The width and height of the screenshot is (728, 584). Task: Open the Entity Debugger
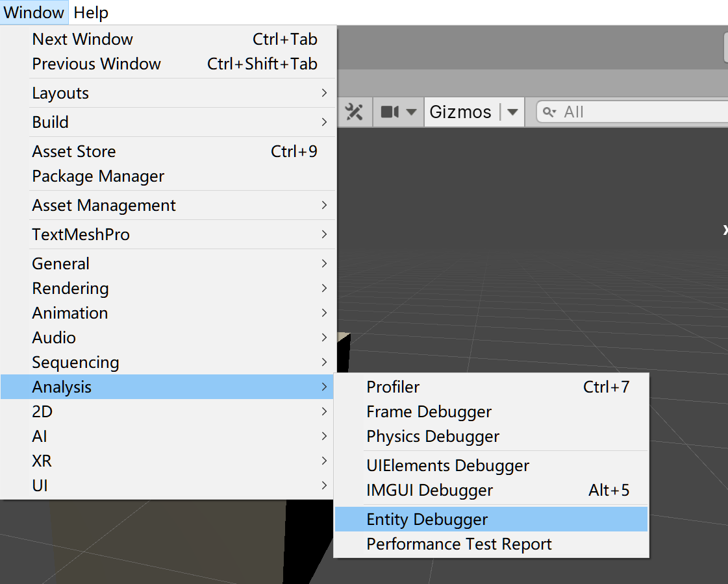pos(491,519)
